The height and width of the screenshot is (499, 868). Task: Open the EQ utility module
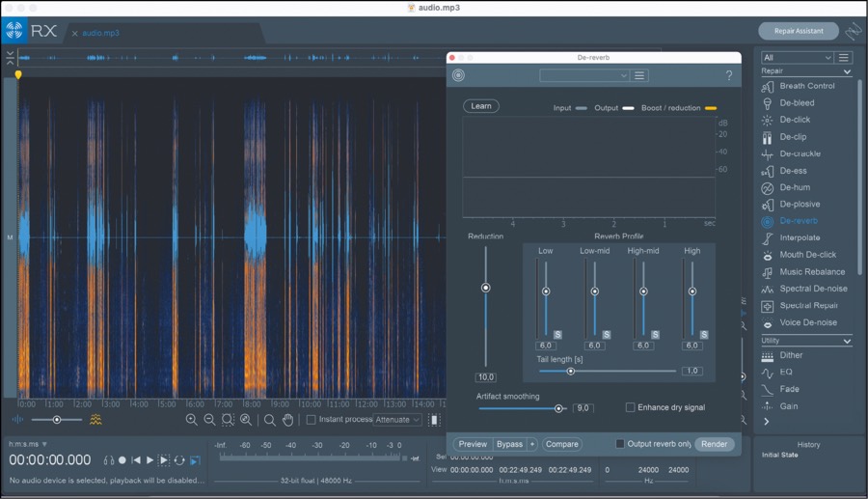click(777, 373)
